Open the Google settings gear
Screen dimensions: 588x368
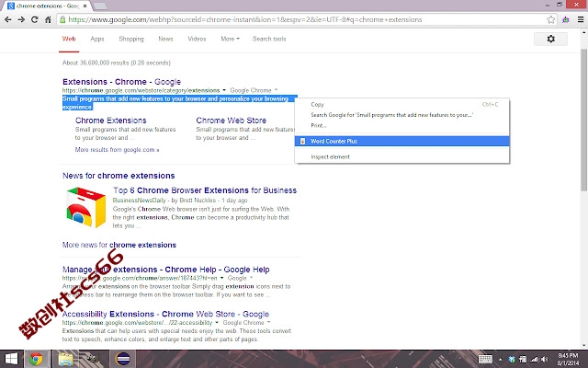coord(550,39)
